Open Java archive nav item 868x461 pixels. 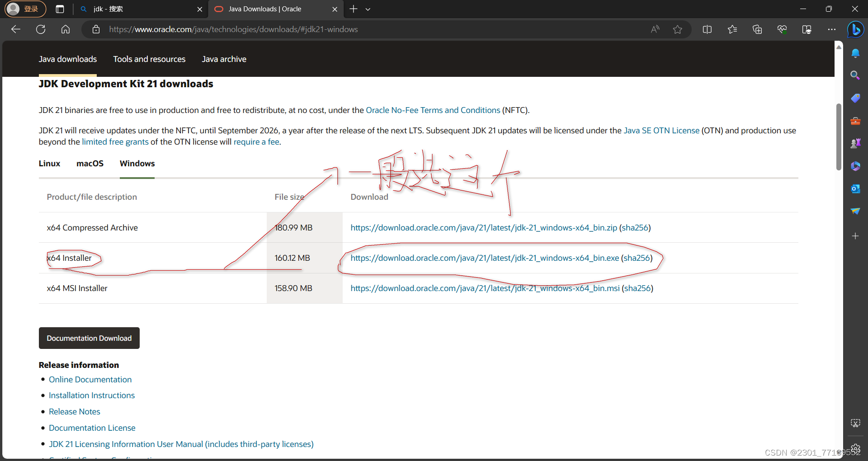click(224, 59)
